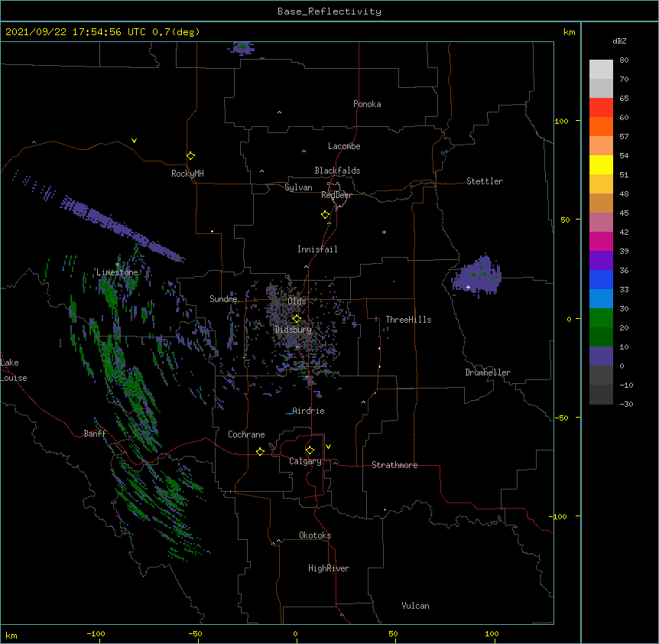659x644 pixels.
Task: Click the Vulcan label
Action: [415, 606]
